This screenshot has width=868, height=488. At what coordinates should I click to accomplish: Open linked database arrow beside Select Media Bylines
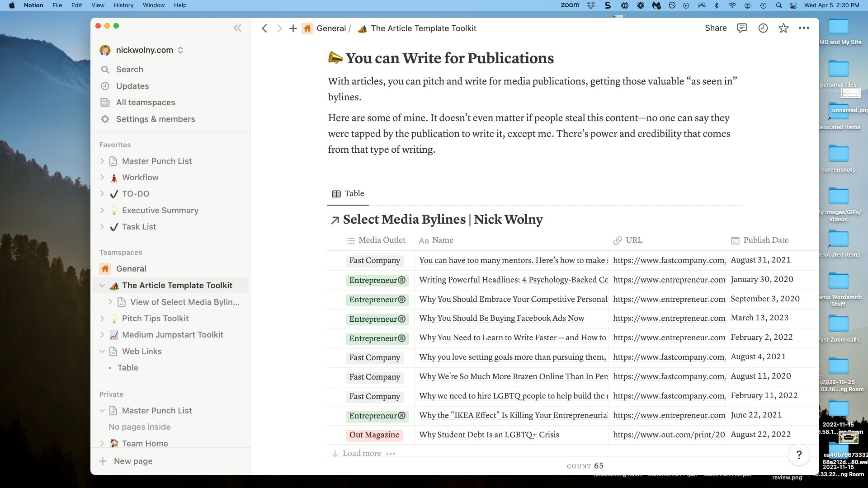pyautogui.click(x=335, y=220)
